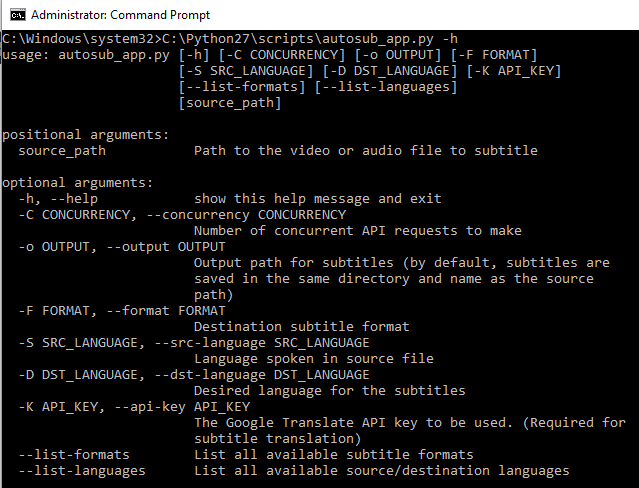Click the '--list-languages' option in the options list

coord(82,470)
